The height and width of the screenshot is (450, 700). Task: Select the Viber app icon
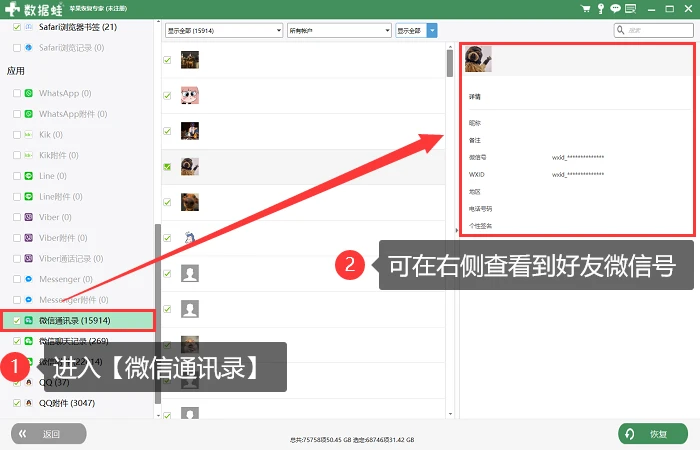[x=29, y=217]
